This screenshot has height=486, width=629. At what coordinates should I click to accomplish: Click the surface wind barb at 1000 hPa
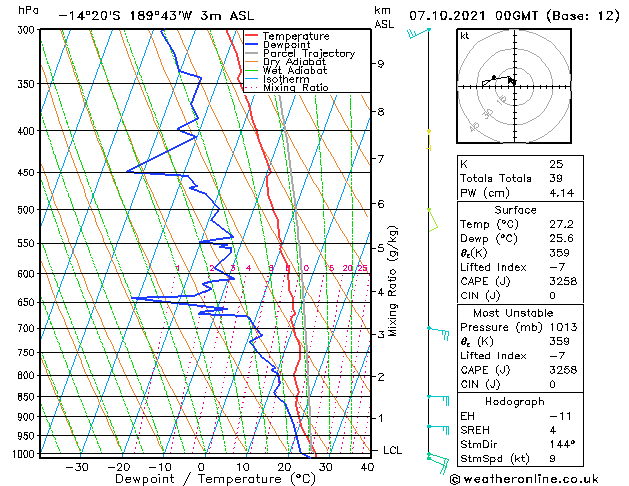pyautogui.click(x=438, y=463)
